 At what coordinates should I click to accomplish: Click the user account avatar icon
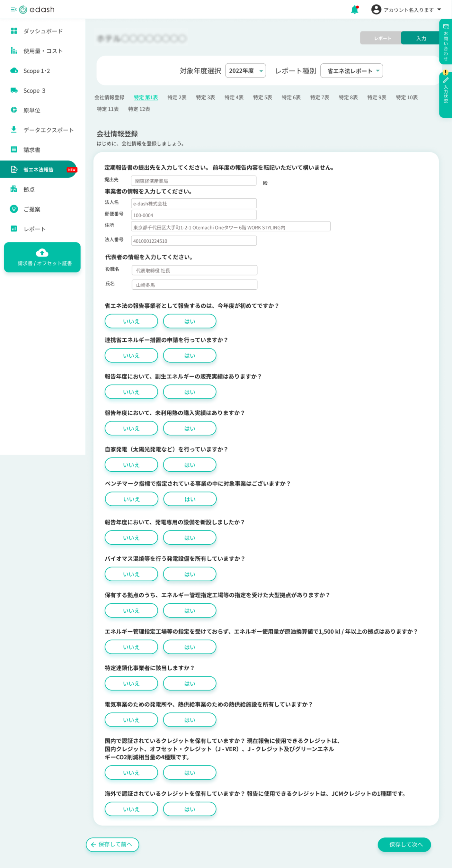(x=376, y=9)
